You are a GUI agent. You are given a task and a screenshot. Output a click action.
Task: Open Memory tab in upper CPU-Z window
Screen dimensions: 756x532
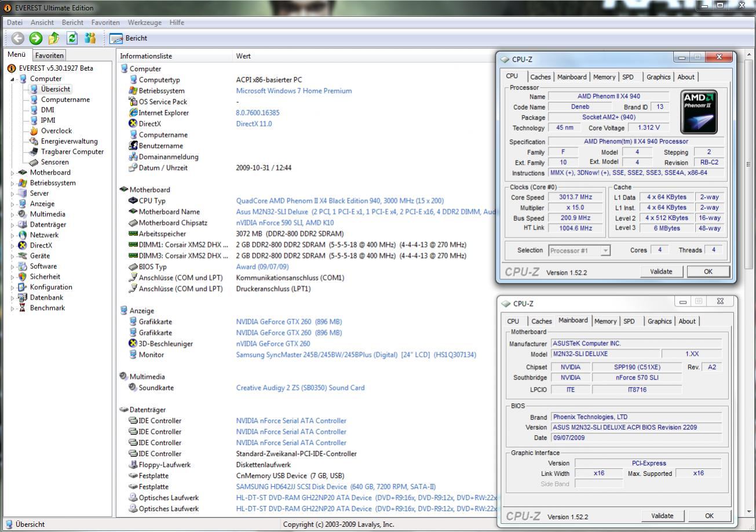coord(604,77)
